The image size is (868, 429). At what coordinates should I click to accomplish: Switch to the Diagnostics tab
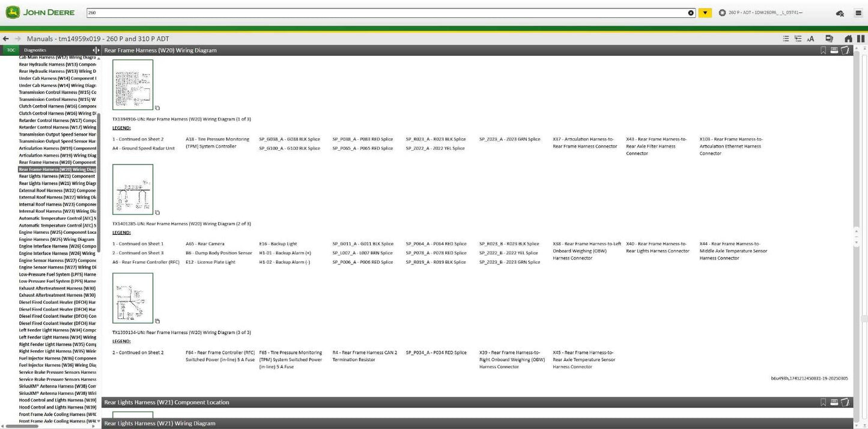(35, 50)
